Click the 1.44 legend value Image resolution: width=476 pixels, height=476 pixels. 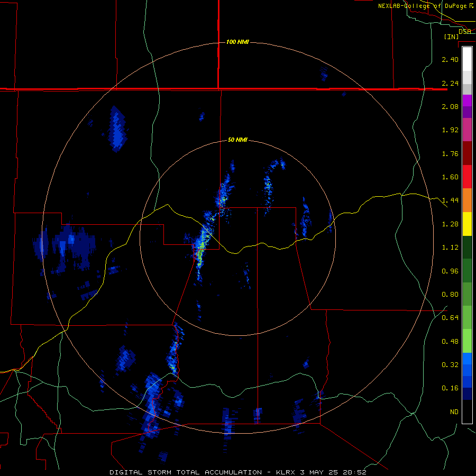point(450,200)
